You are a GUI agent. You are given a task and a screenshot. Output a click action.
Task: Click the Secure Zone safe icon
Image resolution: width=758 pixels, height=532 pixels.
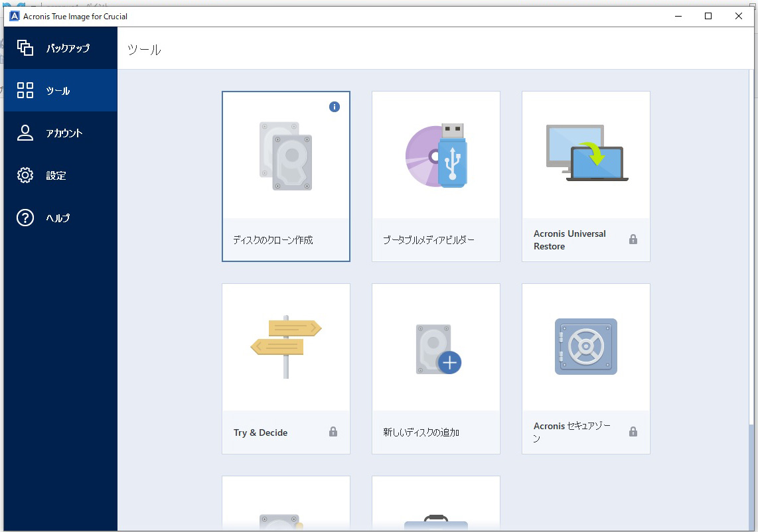[x=586, y=346]
